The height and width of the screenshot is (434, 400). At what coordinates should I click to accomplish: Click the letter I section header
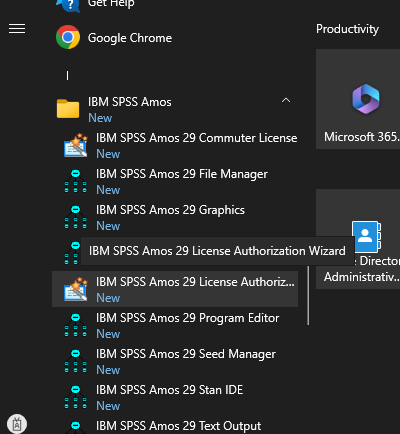click(67, 76)
